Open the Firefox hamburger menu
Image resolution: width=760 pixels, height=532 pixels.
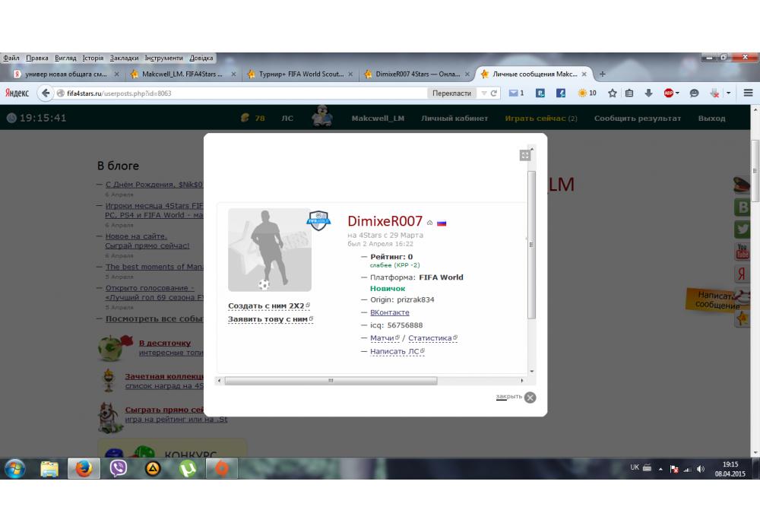(x=748, y=93)
